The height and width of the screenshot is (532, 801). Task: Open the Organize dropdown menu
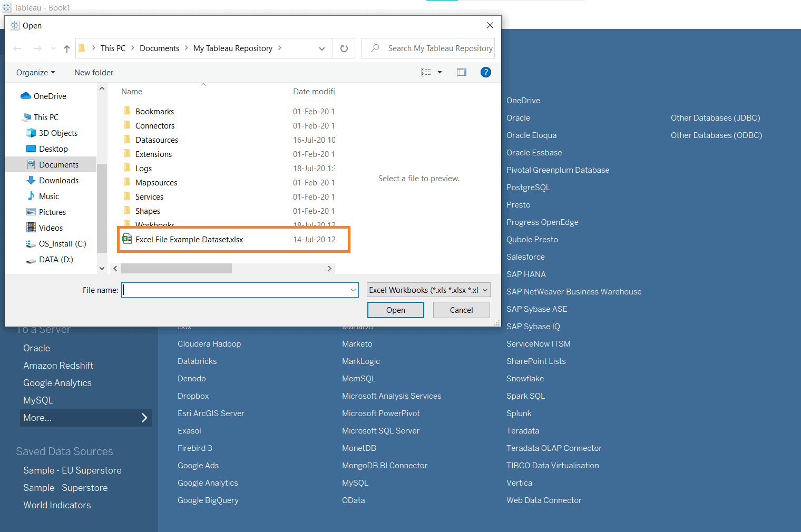(x=35, y=72)
